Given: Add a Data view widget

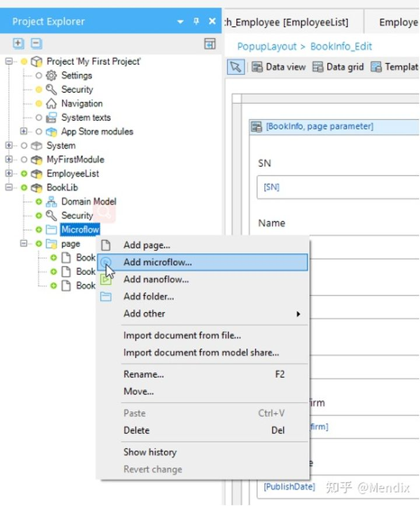Looking at the screenshot, I should tap(278, 67).
